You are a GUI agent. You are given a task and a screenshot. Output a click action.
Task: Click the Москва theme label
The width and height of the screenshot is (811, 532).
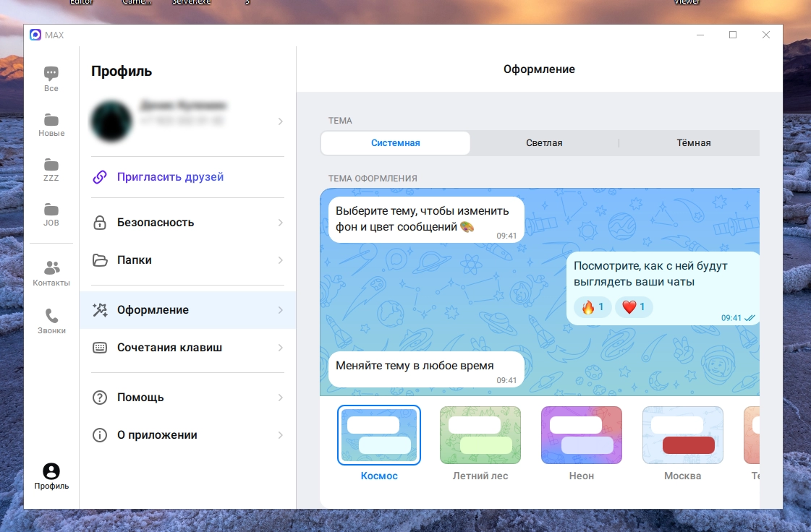point(683,476)
